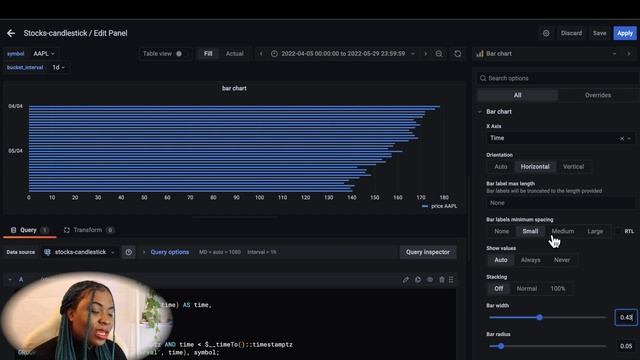Click the Bar radius value box
This screenshot has height=360, width=640.
click(626, 346)
